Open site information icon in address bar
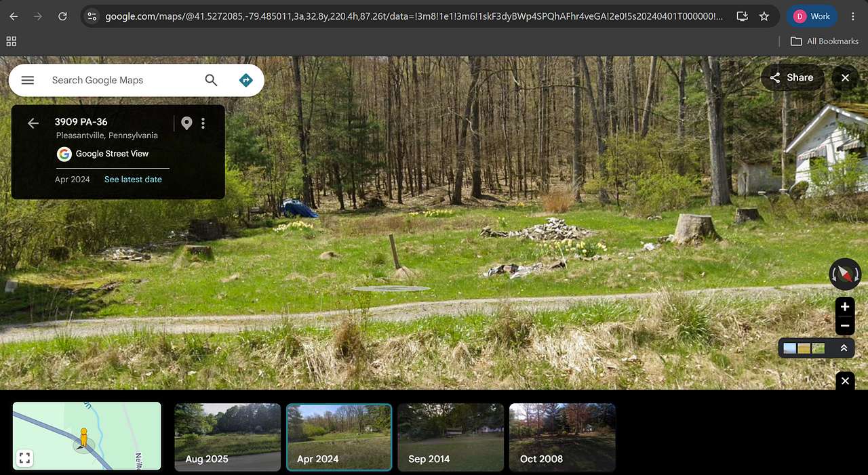This screenshot has width=868, height=475. (x=92, y=16)
